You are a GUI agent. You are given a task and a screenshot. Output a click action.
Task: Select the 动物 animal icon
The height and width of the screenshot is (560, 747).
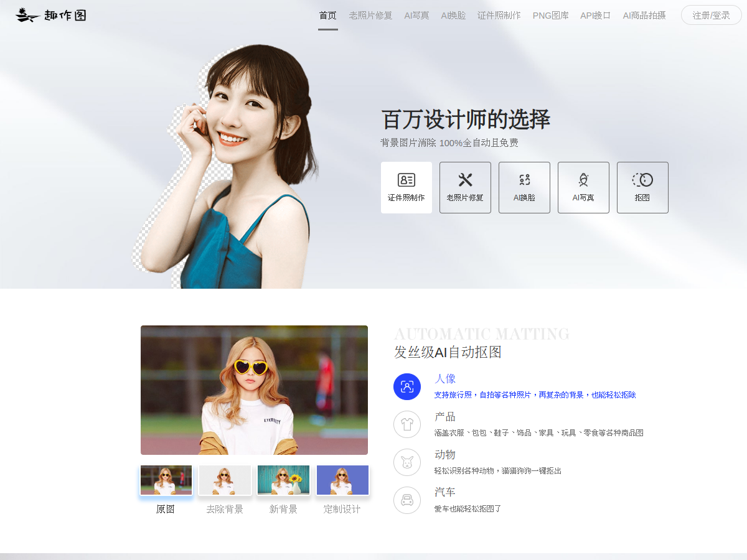(407, 462)
